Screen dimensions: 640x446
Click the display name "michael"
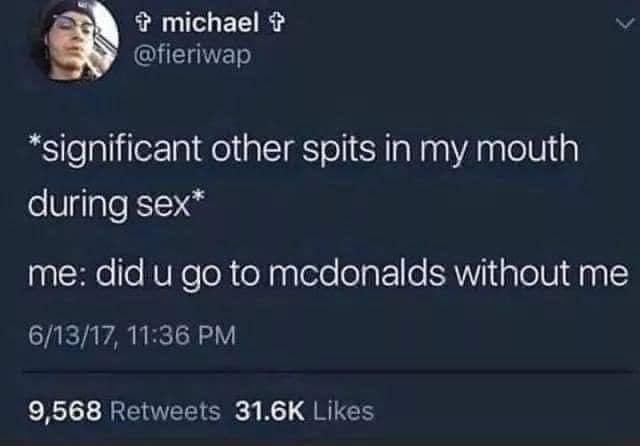tap(210, 22)
